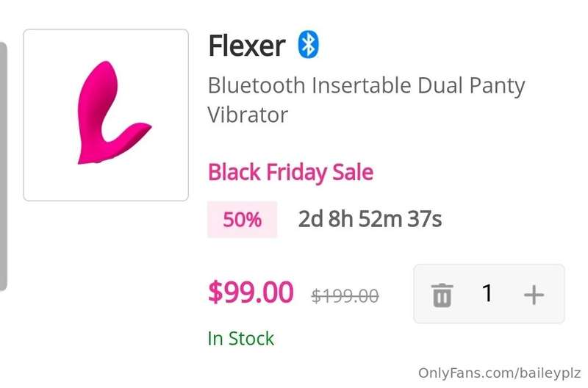This screenshot has height=388, width=588.
Task: Click the crossed-out $199.00 original price
Action: click(345, 296)
